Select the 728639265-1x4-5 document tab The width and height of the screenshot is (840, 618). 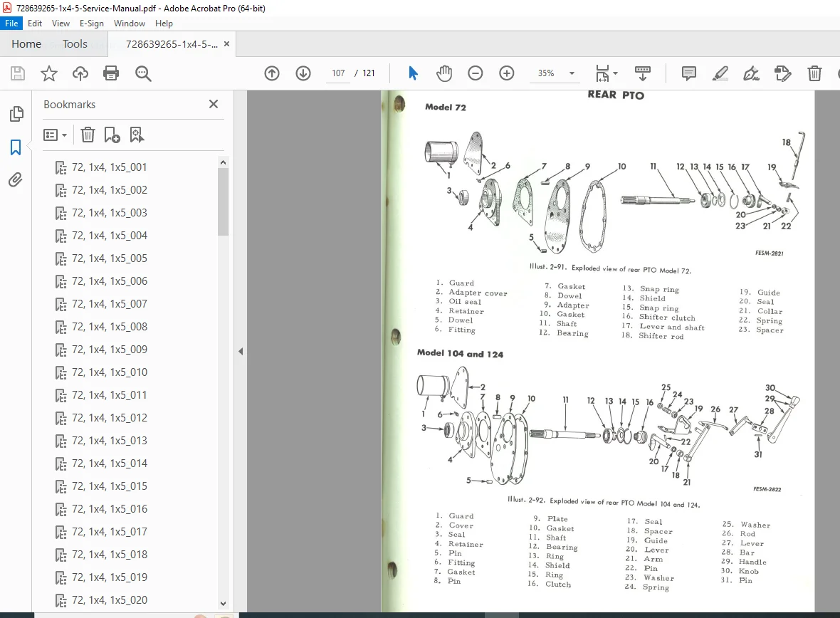pyautogui.click(x=172, y=44)
